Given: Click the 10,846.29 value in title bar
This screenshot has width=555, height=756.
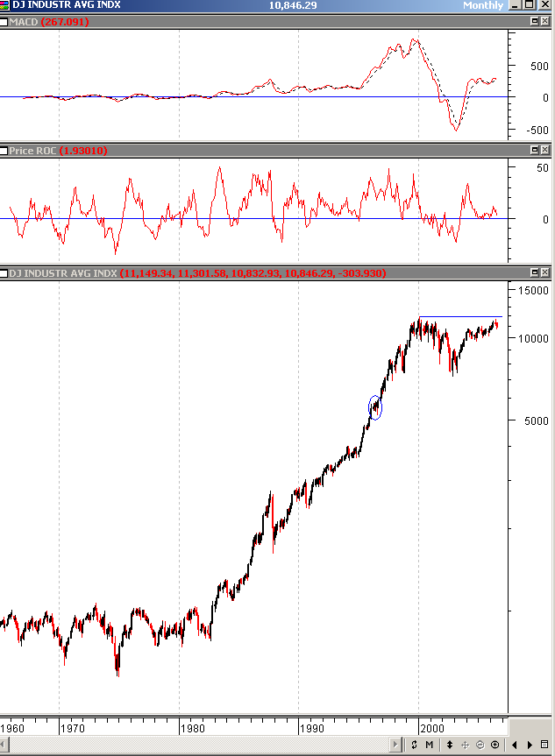Looking at the screenshot, I should [x=293, y=5].
